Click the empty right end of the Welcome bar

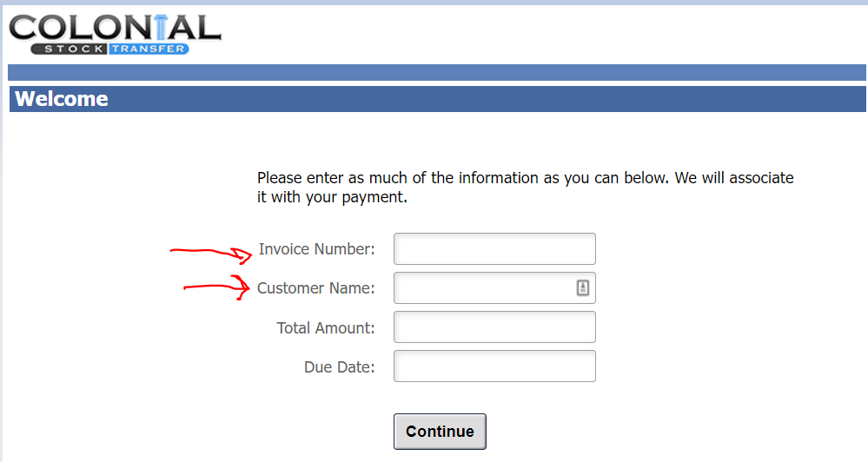[x=782, y=99]
